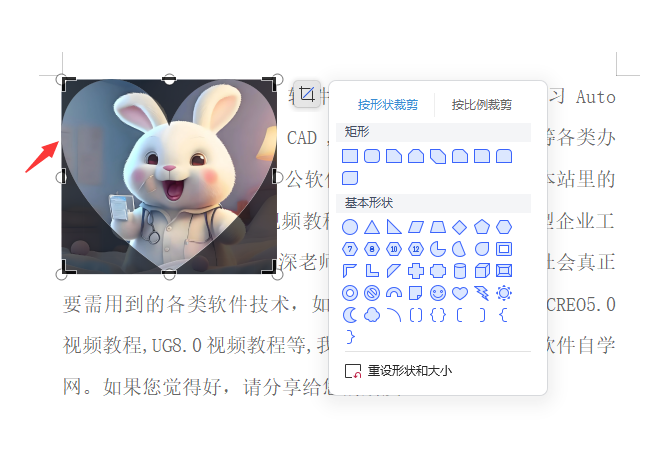Select the cube crop shape
Image resolution: width=665 pixels, height=456 pixels.
pos(482,271)
